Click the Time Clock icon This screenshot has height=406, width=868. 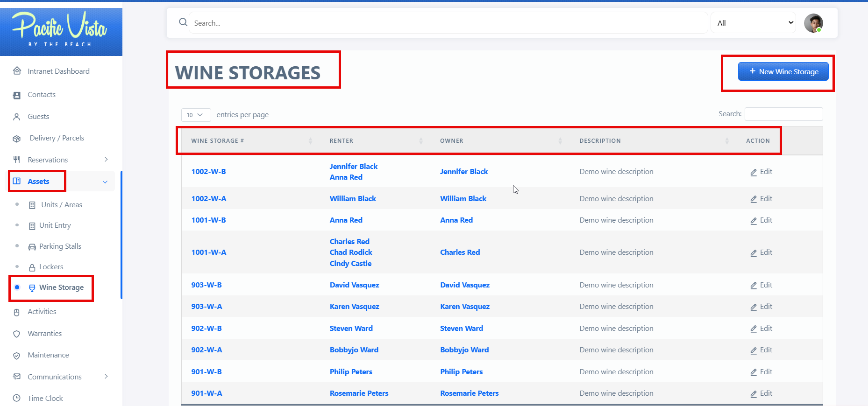pos(17,398)
